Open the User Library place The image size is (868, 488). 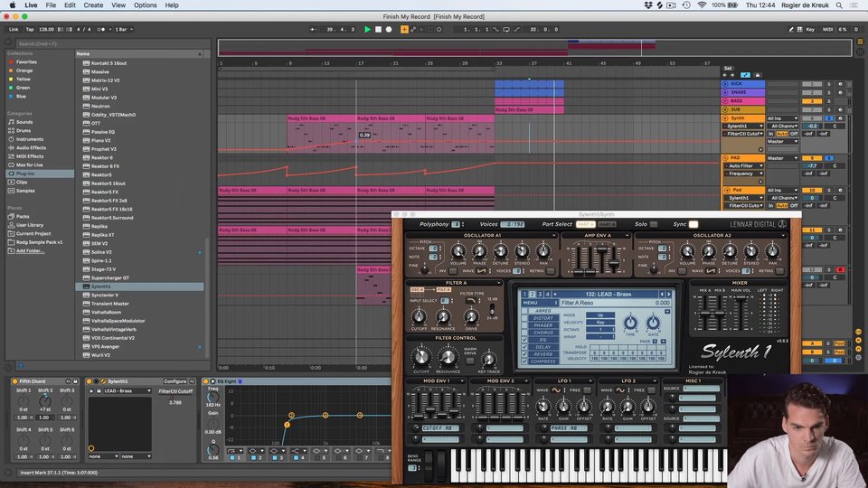click(x=29, y=225)
